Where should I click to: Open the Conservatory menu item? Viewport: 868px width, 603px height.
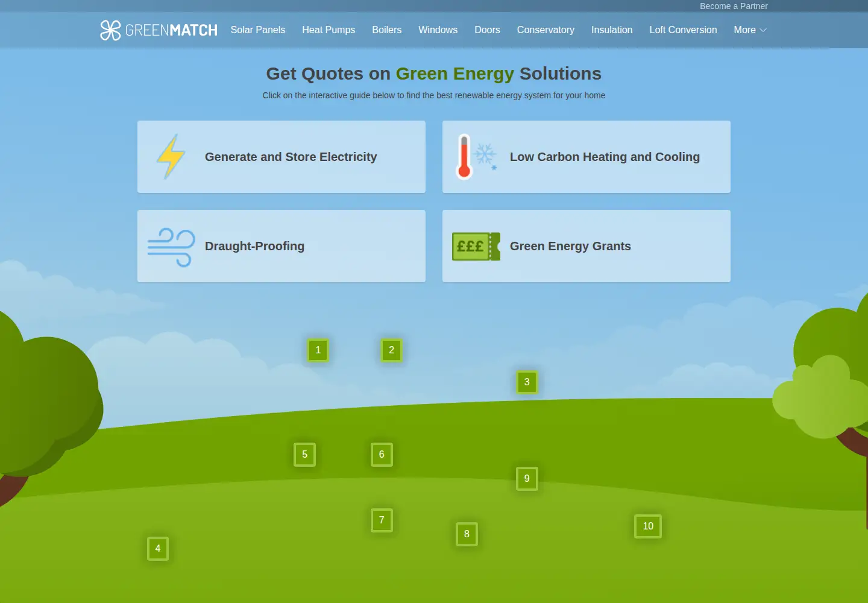click(x=546, y=30)
